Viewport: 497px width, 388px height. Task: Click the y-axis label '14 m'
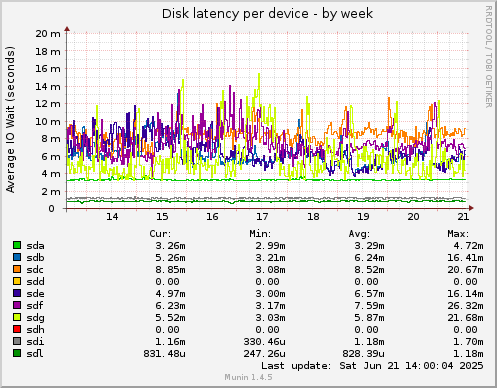pyautogui.click(x=48, y=87)
